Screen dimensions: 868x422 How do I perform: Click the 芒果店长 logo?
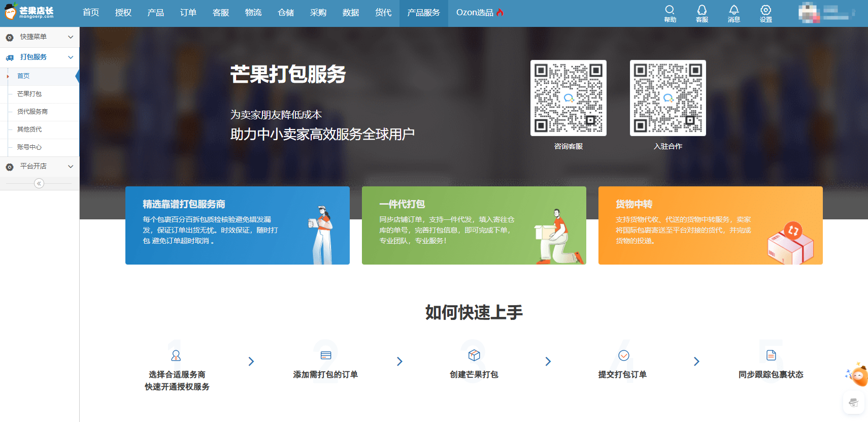coord(29,12)
